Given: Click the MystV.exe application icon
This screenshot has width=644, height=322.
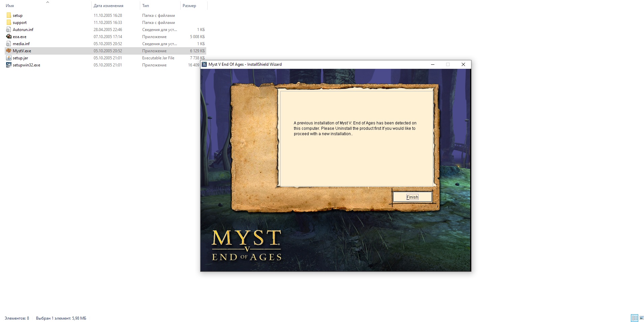Looking at the screenshot, I should tap(9, 51).
